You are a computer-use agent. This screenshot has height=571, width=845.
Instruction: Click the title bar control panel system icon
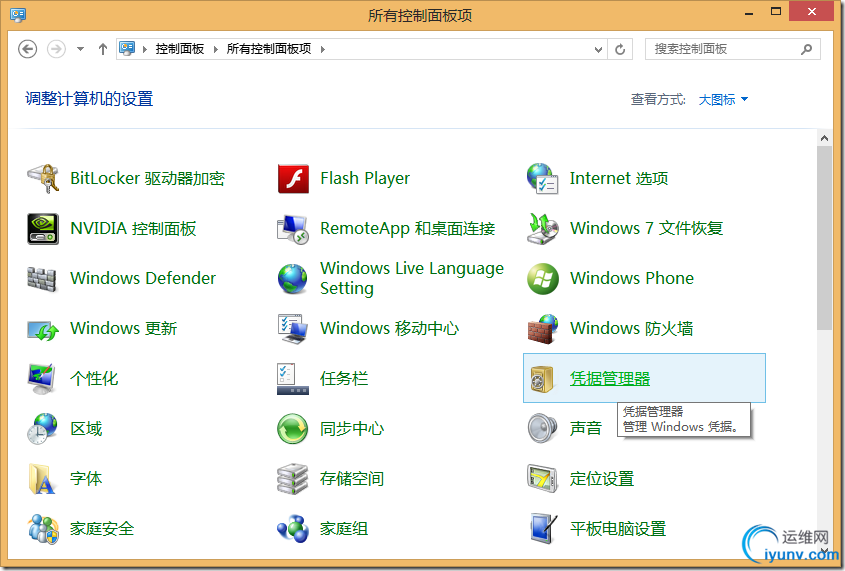18,14
